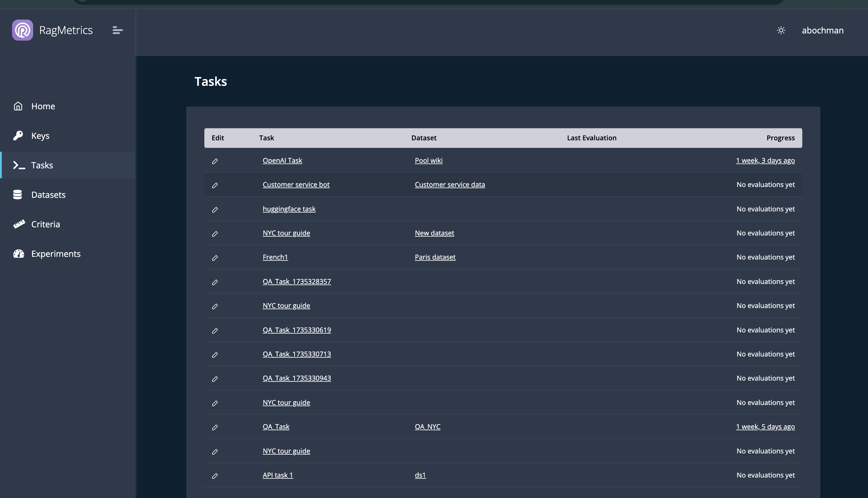Open the OpenAI Task link
868x498 pixels.
282,160
